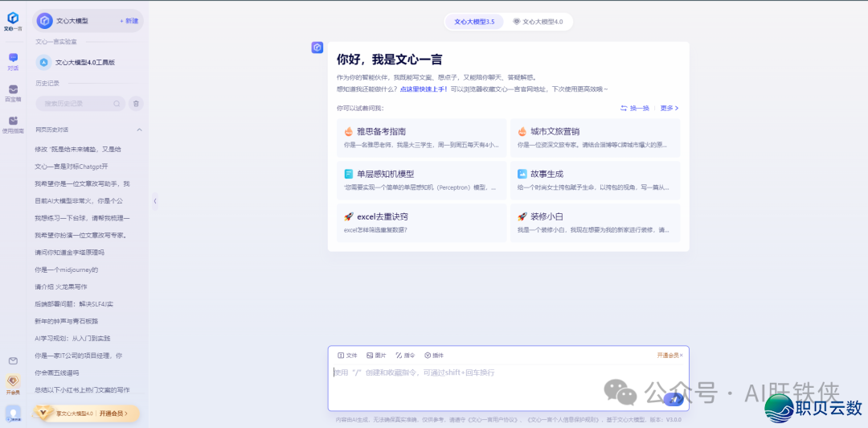Image resolution: width=868 pixels, height=428 pixels.
Task: Click the 开会员 diamond icon in the left rail
Action: (x=14, y=385)
